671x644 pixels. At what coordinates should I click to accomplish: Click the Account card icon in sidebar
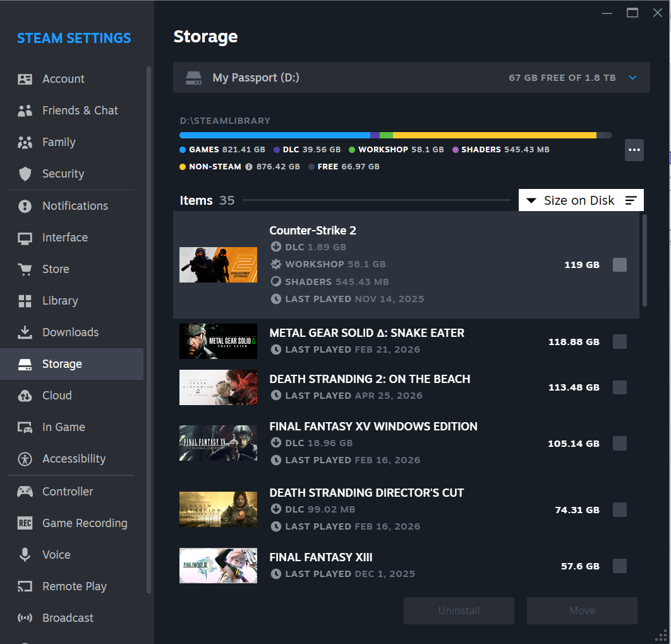click(25, 79)
